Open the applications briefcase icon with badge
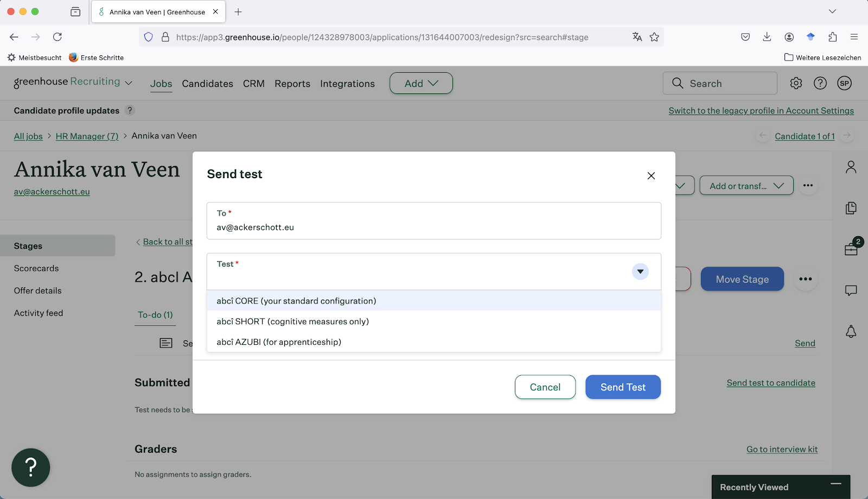This screenshot has height=499, width=868. 851,249
